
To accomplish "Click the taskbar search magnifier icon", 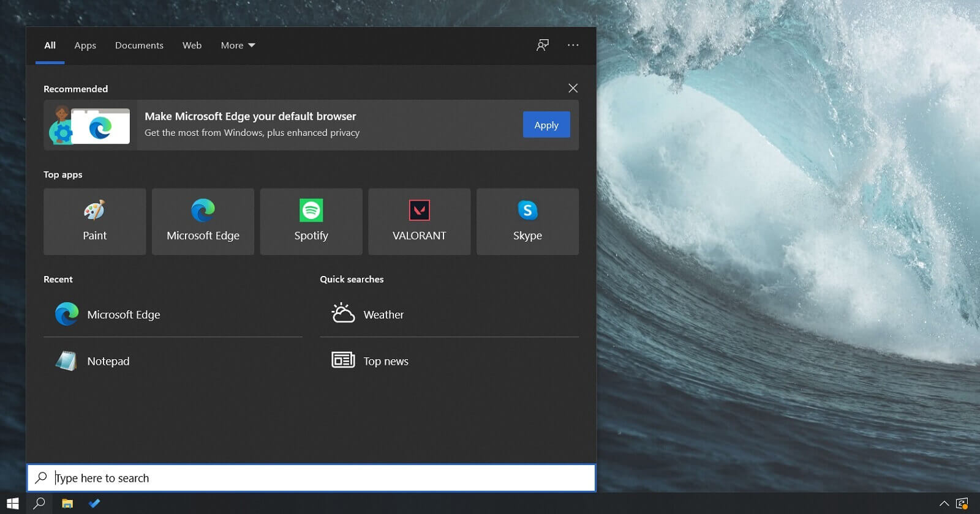I will (39, 504).
